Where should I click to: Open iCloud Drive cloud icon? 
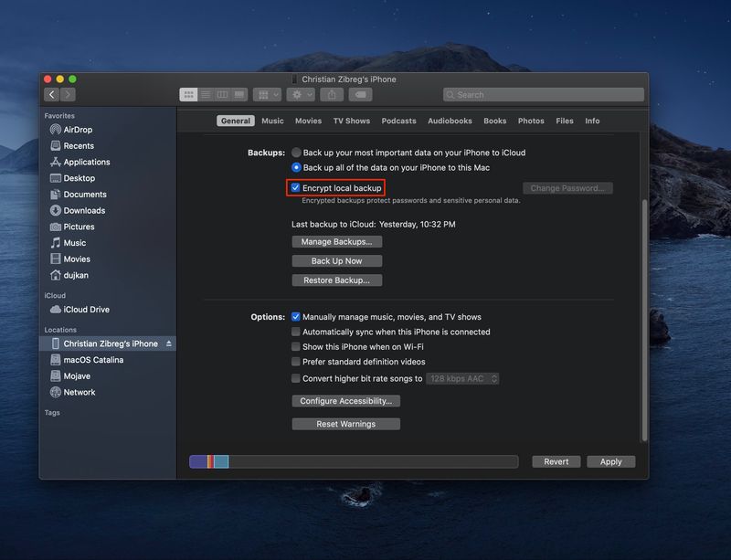[56, 309]
